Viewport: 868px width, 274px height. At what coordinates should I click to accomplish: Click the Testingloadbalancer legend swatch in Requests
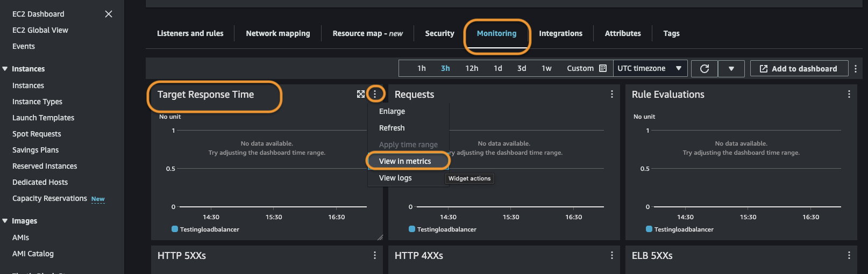412,229
